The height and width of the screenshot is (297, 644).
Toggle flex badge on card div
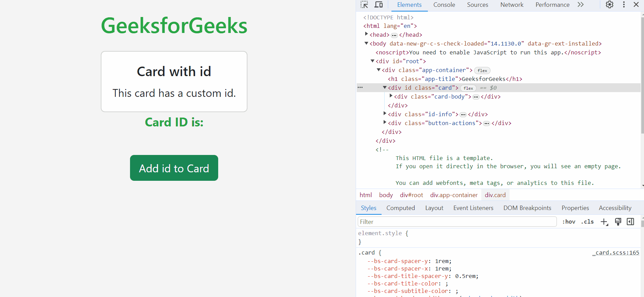[x=468, y=88]
